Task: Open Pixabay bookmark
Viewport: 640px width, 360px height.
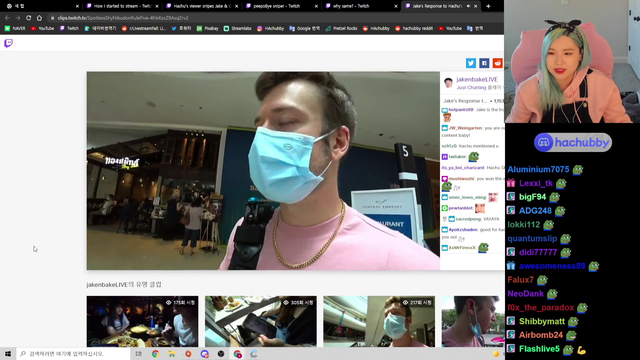Action: click(x=207, y=29)
